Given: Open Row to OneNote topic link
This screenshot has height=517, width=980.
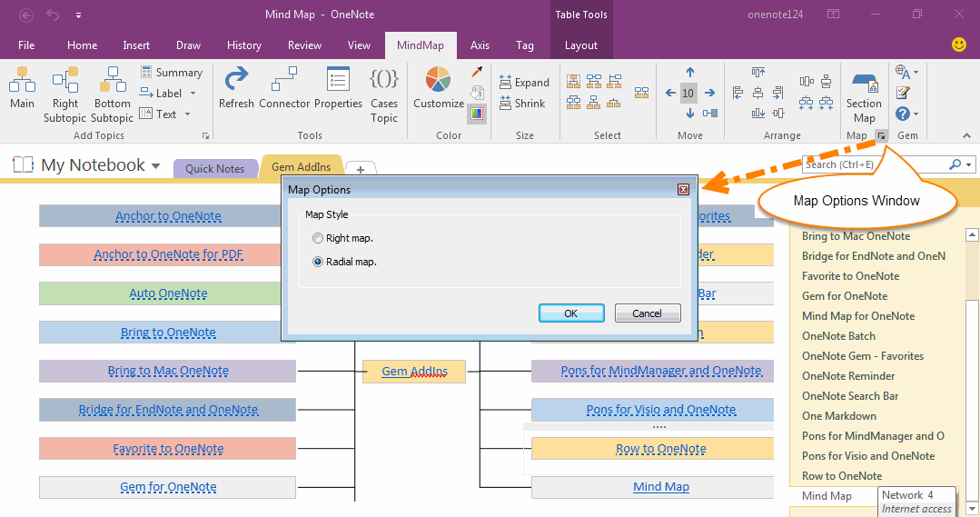Looking at the screenshot, I should pos(660,449).
